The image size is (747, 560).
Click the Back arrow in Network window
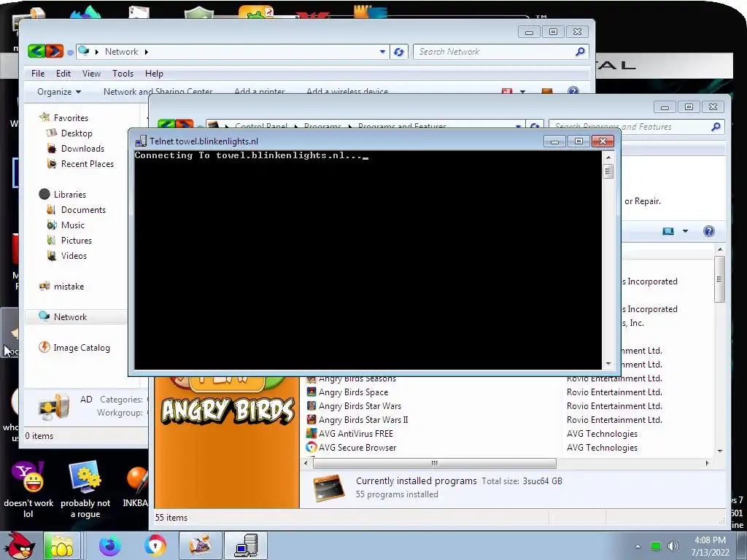click(36, 51)
